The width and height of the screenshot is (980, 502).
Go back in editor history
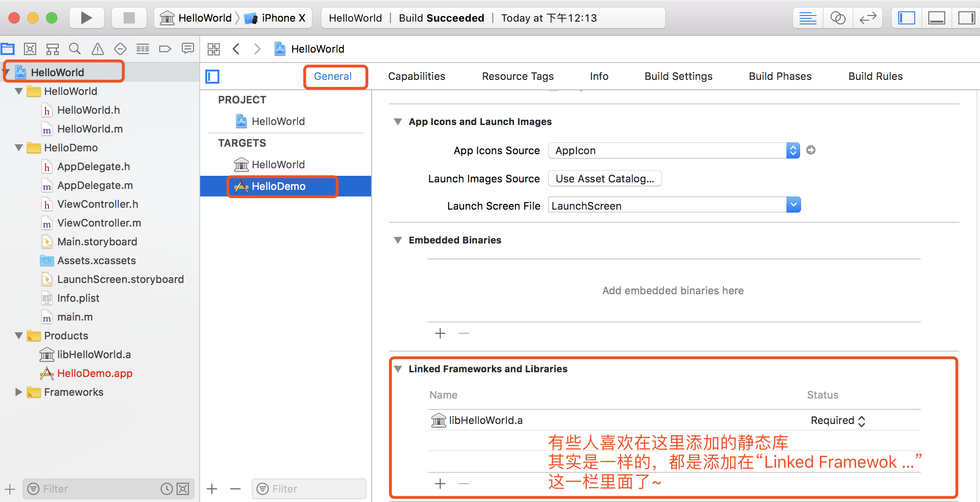[236, 49]
